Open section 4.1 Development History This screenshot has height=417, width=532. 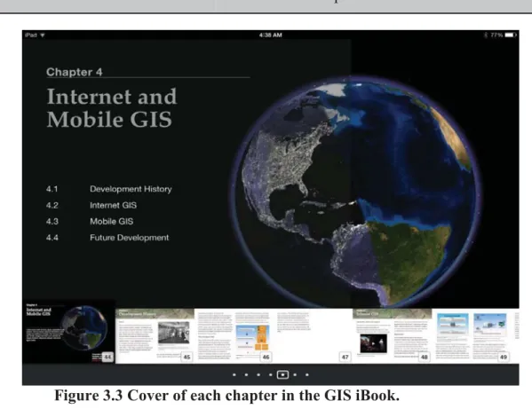(109, 189)
